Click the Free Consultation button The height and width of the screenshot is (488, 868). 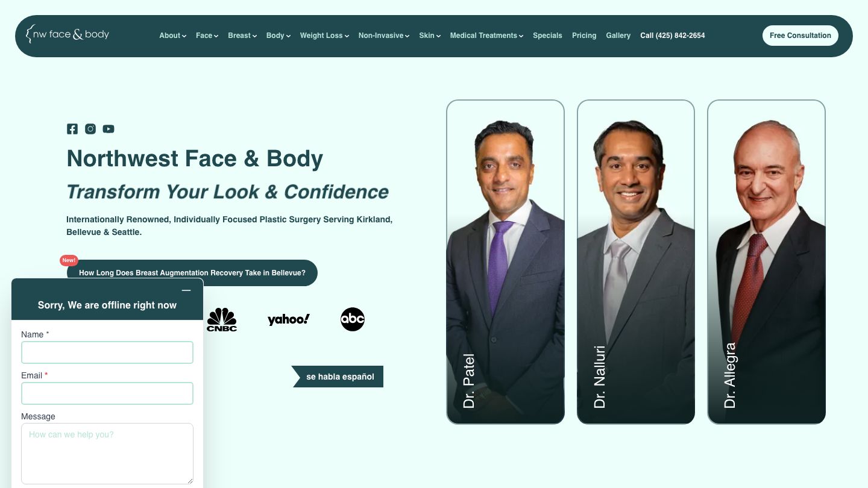pos(800,36)
